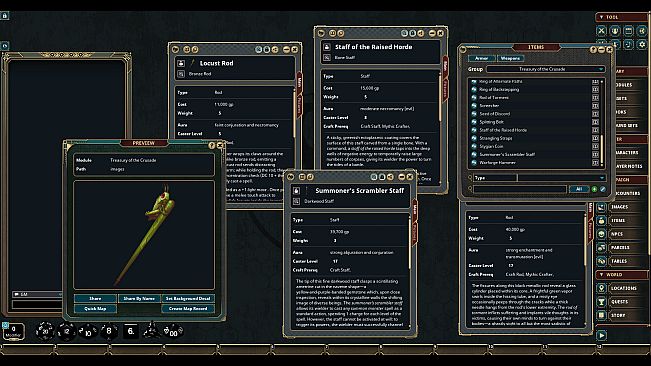The image size is (651, 366).
Task: Toggle the top-left screen lock icon
Action: coord(5,15)
